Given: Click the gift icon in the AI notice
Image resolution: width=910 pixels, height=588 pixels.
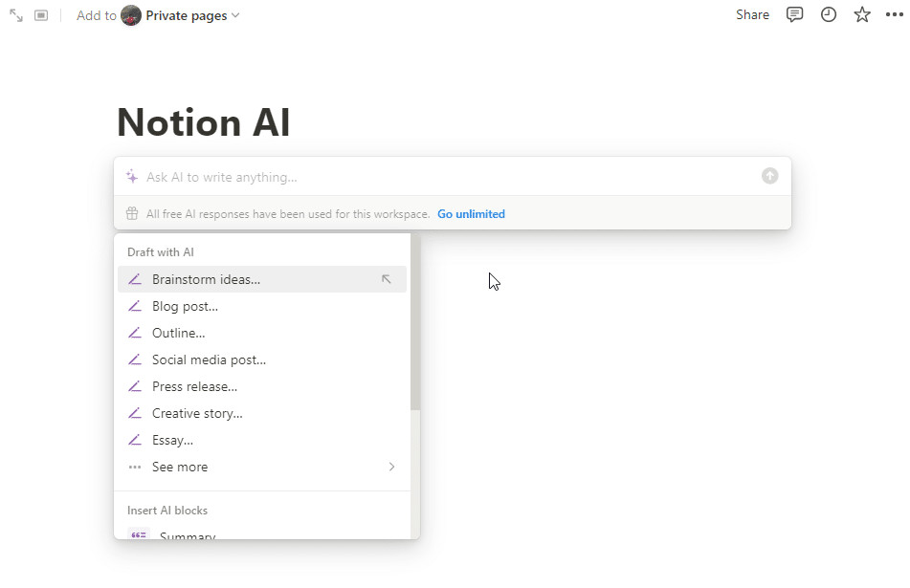Looking at the screenshot, I should pos(132,214).
